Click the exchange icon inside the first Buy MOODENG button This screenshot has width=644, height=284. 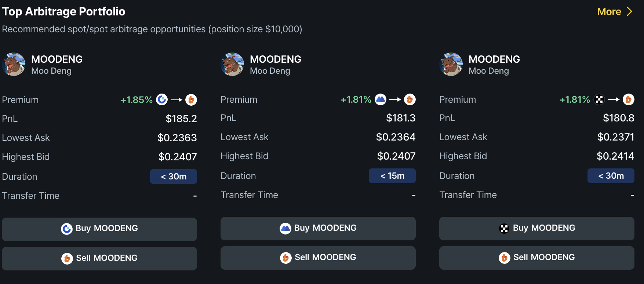click(x=66, y=228)
